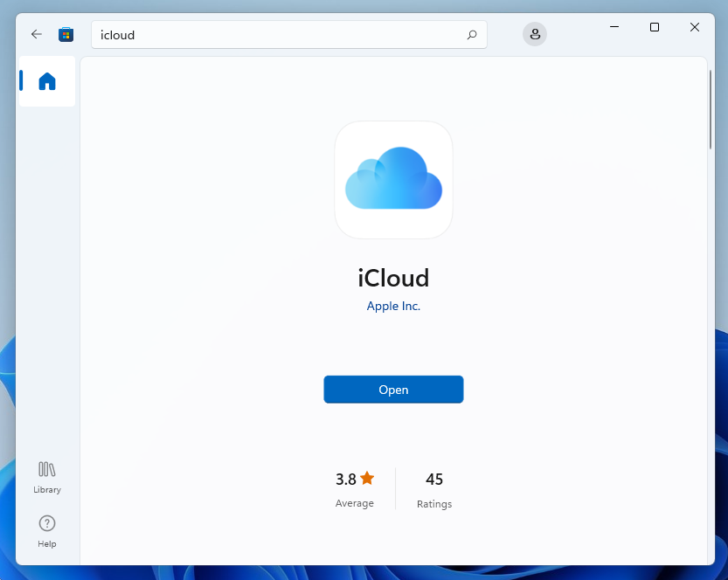Click the Open button for iCloud
The height and width of the screenshot is (580, 728).
tap(393, 390)
